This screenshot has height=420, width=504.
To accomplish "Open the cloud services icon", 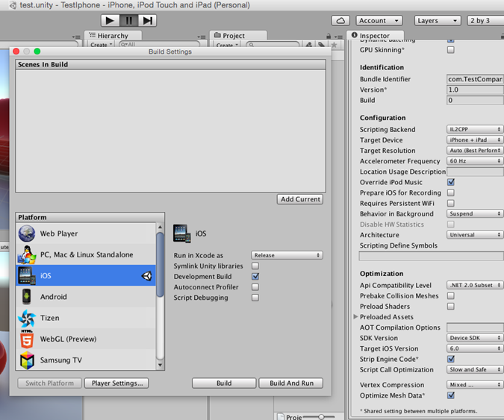I will (340, 21).
